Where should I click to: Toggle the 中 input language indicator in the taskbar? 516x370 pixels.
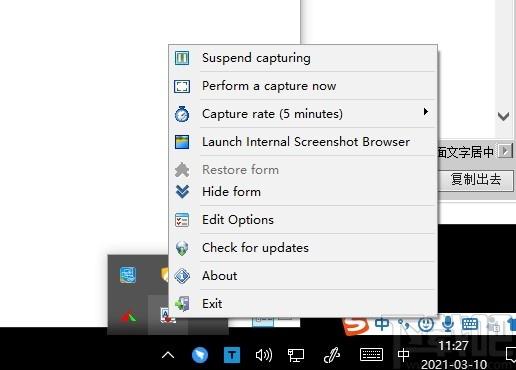pos(403,355)
